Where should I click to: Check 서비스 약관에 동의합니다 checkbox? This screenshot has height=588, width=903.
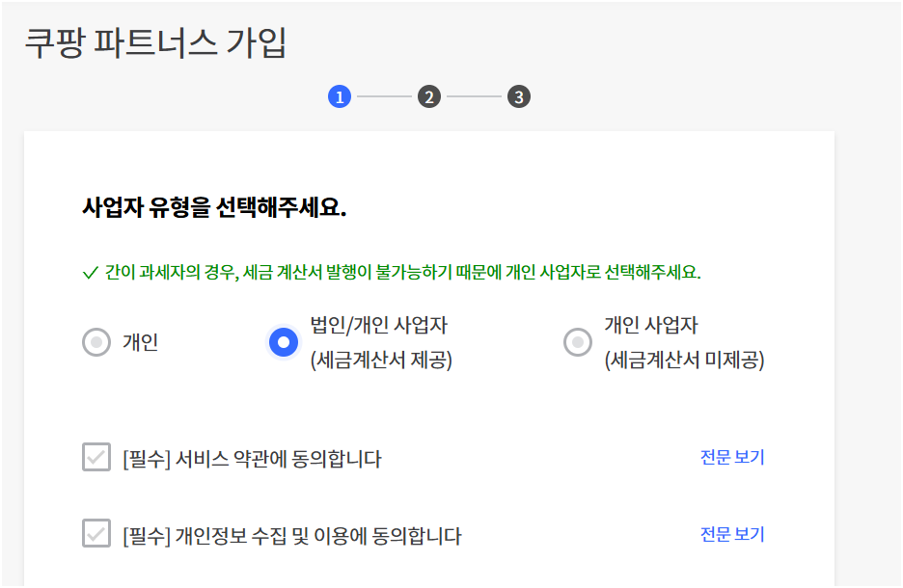(96, 458)
